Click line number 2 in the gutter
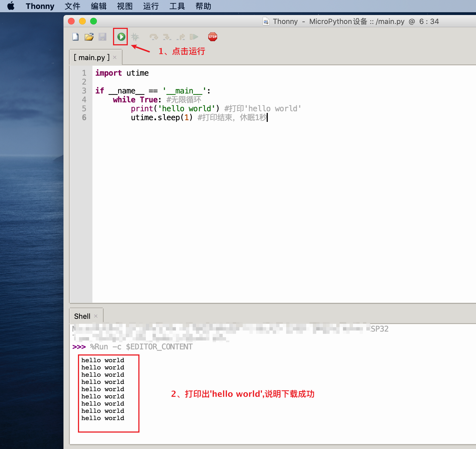 (84, 82)
